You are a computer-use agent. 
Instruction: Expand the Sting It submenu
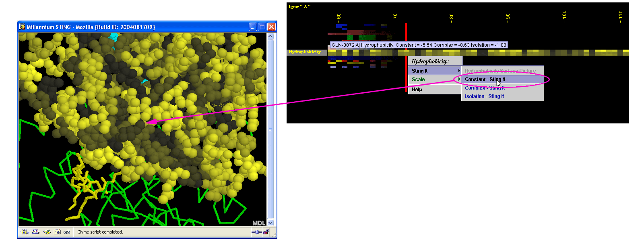point(435,71)
